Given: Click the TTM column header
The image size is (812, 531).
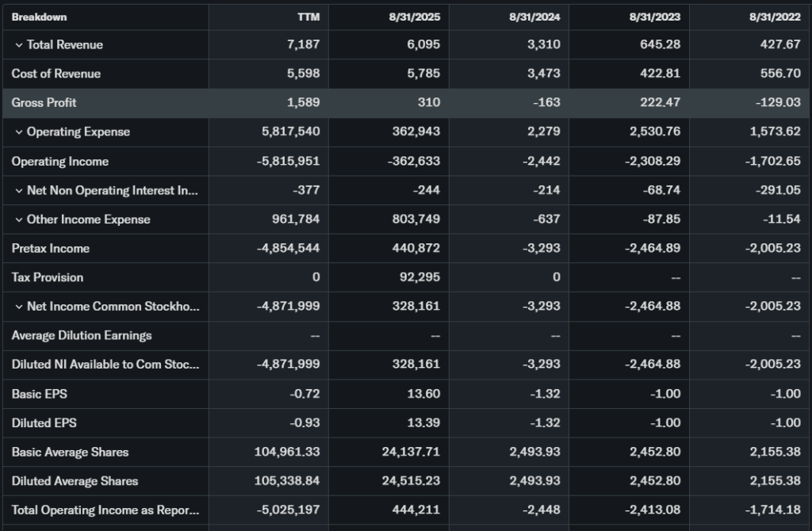Looking at the screenshot, I should click(308, 17).
